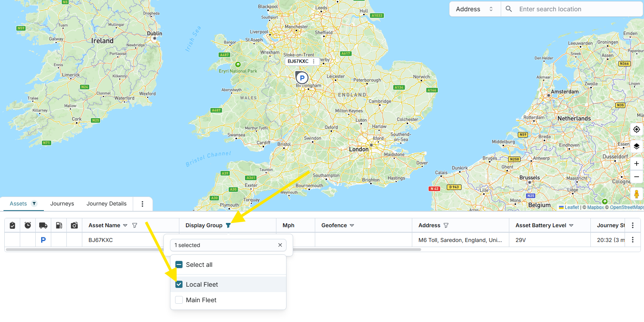Click the Street View pegman icon
644x322 pixels.
pos(637,194)
